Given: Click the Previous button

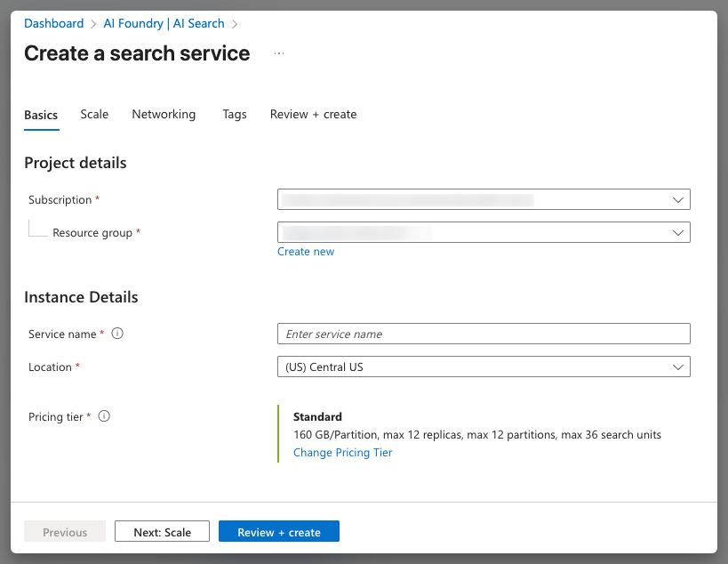Looking at the screenshot, I should (x=65, y=532).
